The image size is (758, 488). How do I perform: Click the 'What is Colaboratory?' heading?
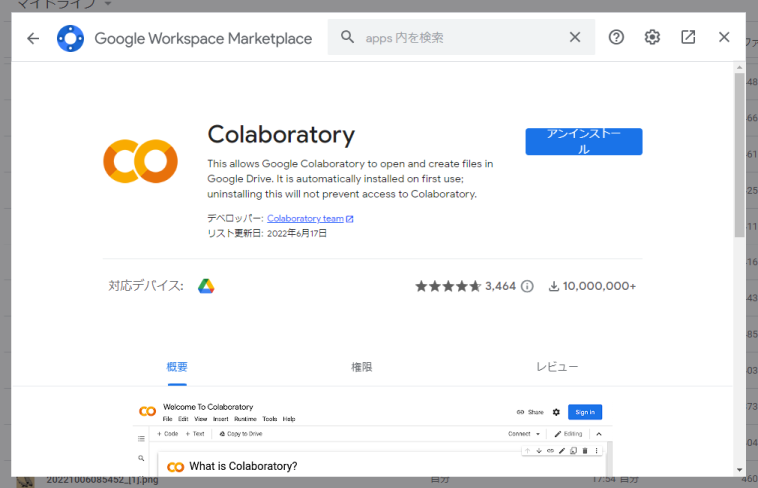point(243,466)
